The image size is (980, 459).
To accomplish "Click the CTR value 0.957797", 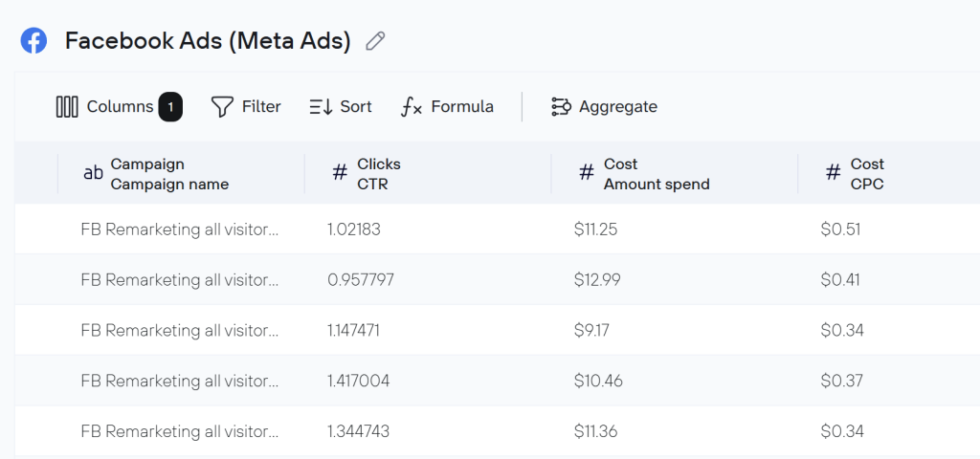I will click(x=361, y=280).
